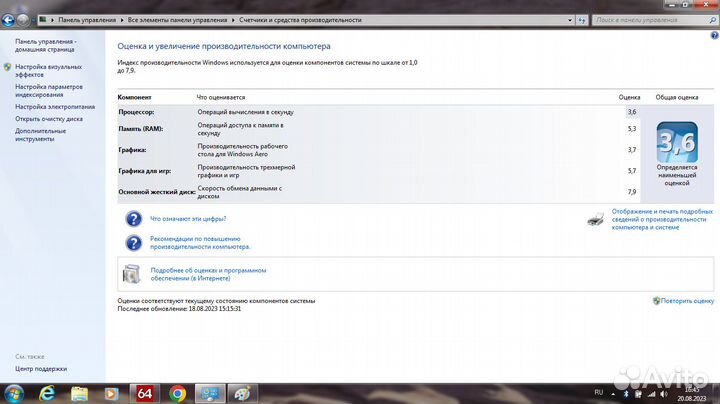Open Windows Media Player from taskbar
The width and height of the screenshot is (720, 404).
point(111,393)
